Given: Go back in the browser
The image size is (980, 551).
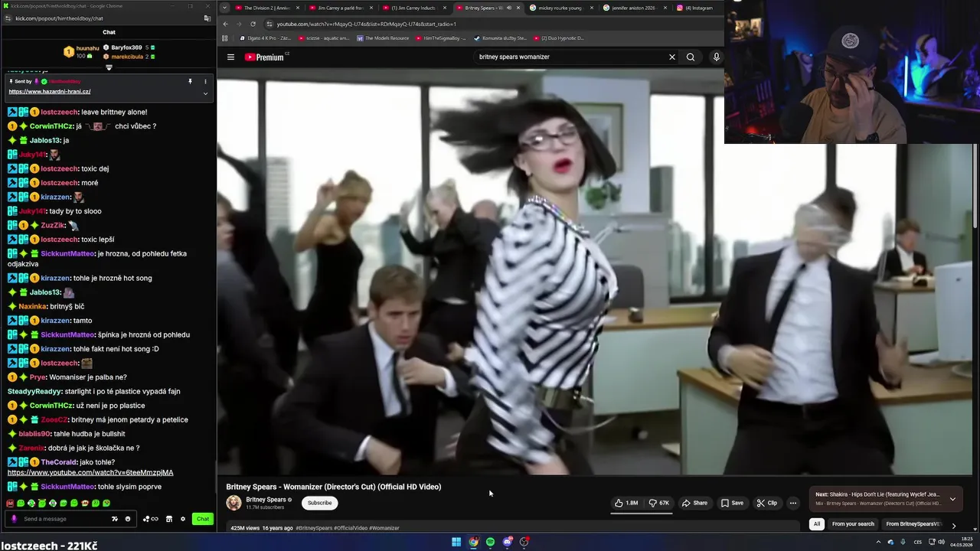Looking at the screenshot, I should (x=225, y=24).
